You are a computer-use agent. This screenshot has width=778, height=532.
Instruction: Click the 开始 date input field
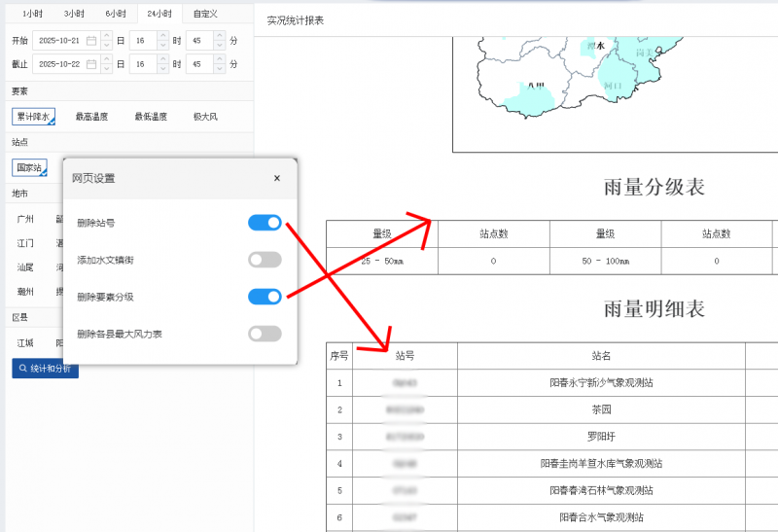pos(60,41)
